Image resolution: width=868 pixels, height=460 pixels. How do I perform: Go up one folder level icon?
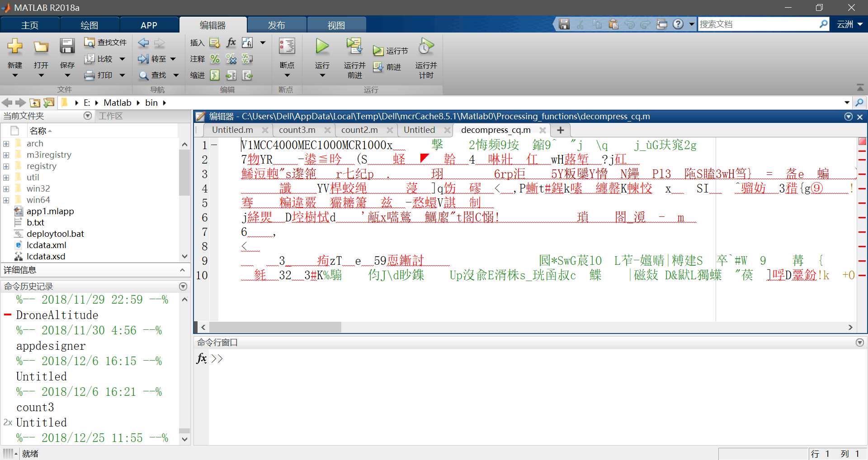[x=35, y=103]
